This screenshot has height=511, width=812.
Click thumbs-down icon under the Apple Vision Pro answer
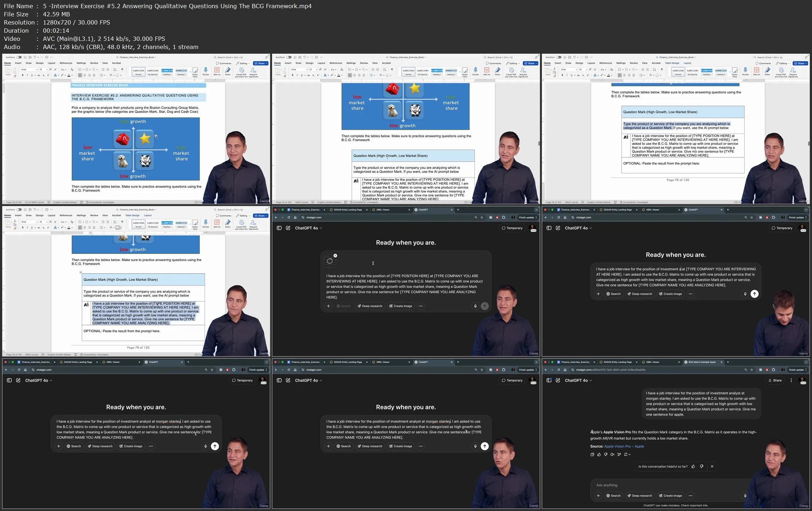click(x=606, y=455)
